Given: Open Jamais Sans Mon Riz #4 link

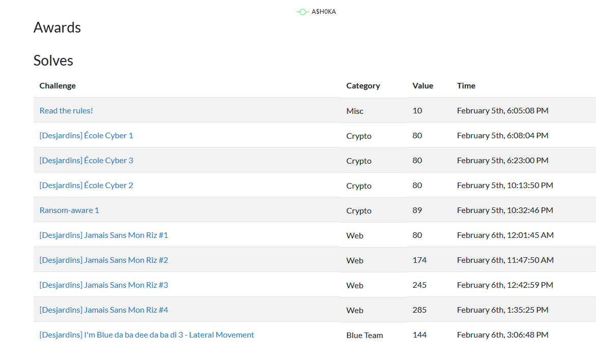Looking at the screenshot, I should pyautogui.click(x=104, y=310).
